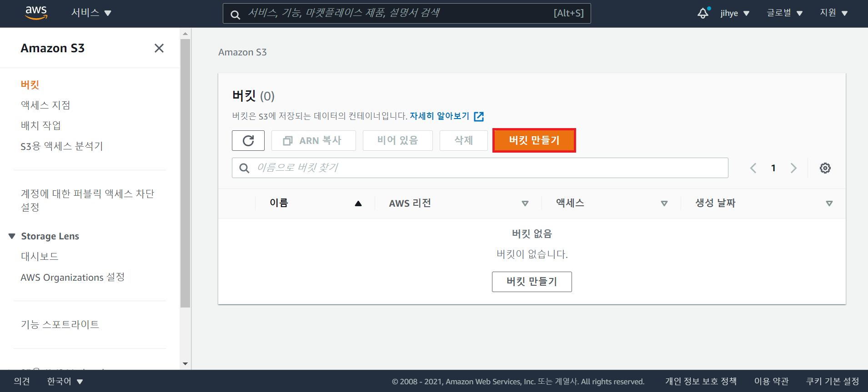
Task: Click 버킷 만들기 under empty table message
Action: 532,282
